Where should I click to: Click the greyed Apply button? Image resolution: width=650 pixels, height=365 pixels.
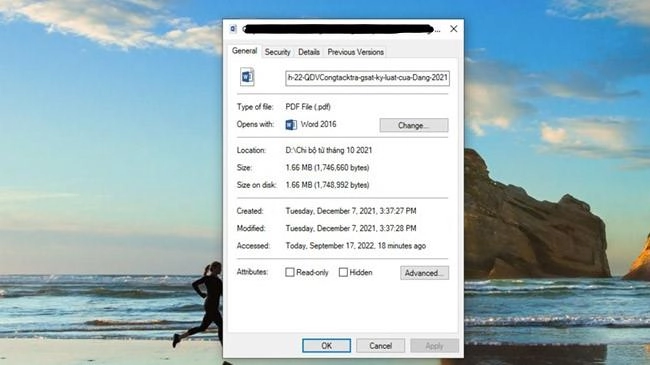(434, 346)
